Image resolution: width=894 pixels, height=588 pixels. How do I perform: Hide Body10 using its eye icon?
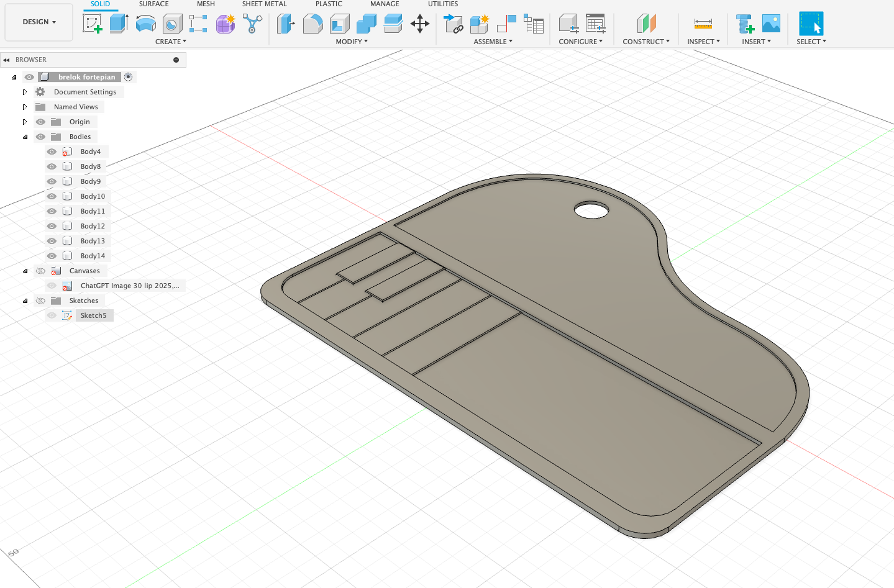coord(52,196)
